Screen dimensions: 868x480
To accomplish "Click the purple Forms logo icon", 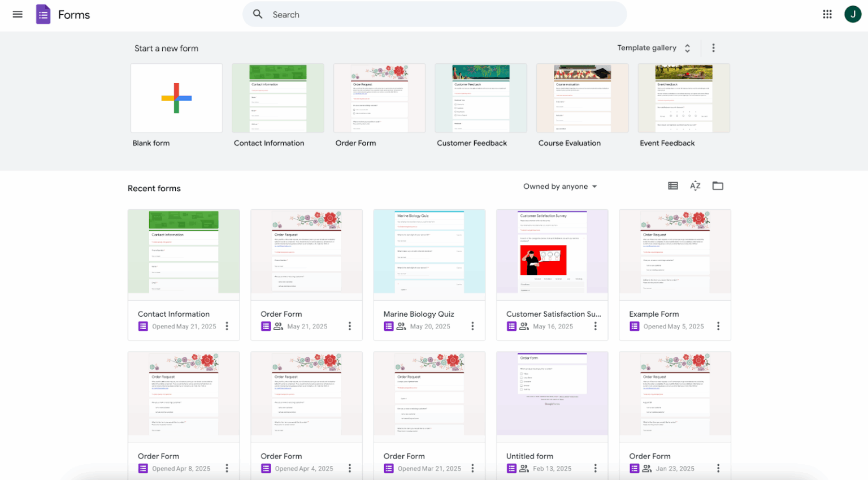I will (43, 14).
